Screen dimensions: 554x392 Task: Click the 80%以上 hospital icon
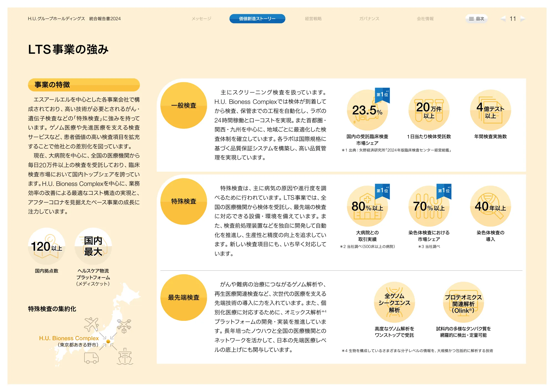[367, 206]
